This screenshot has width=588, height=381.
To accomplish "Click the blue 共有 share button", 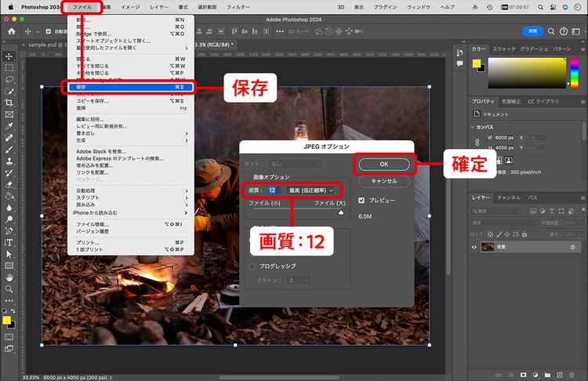I will (532, 31).
